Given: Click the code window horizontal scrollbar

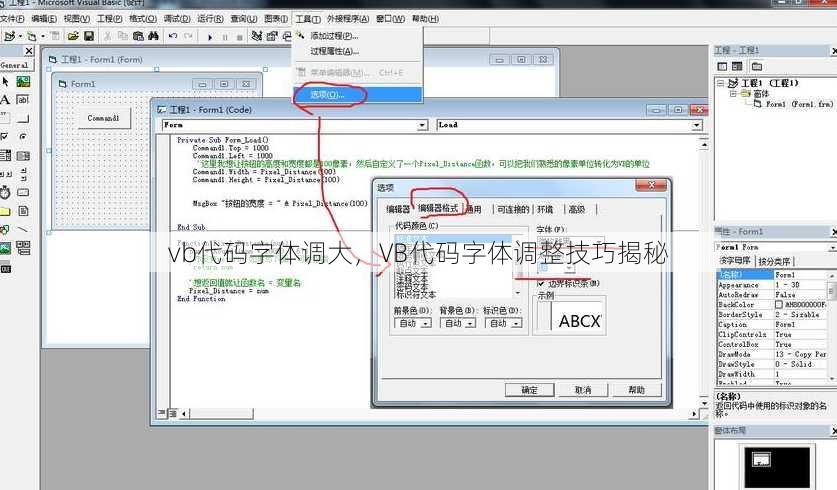Looking at the screenshot, I should [439, 414].
